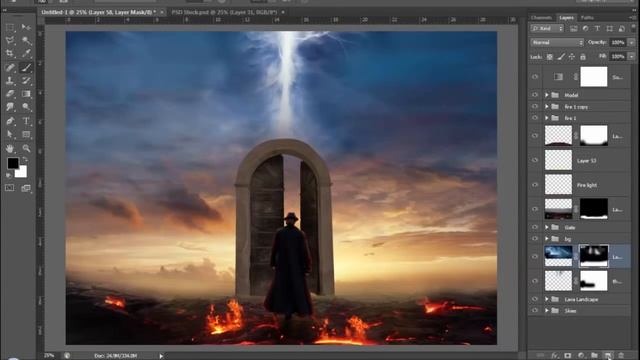Image resolution: width=640 pixels, height=360 pixels.
Task: Click the selected sky layer's mask thumbnail
Action: point(594,256)
